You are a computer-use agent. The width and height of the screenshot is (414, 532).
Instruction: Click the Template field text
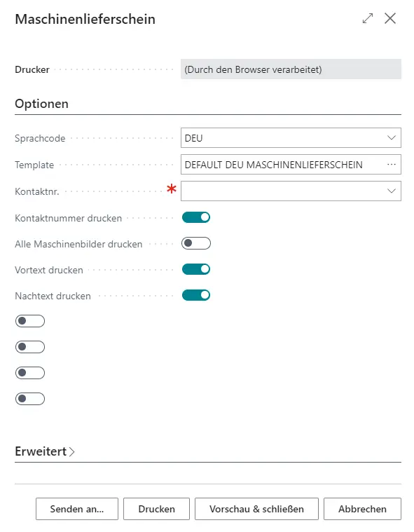(x=274, y=165)
